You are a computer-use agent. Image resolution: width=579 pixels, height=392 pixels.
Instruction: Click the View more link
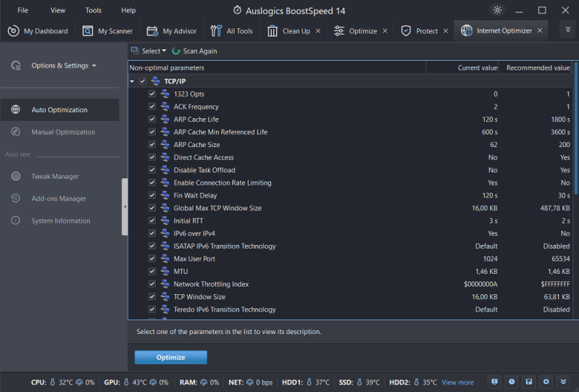(x=457, y=383)
